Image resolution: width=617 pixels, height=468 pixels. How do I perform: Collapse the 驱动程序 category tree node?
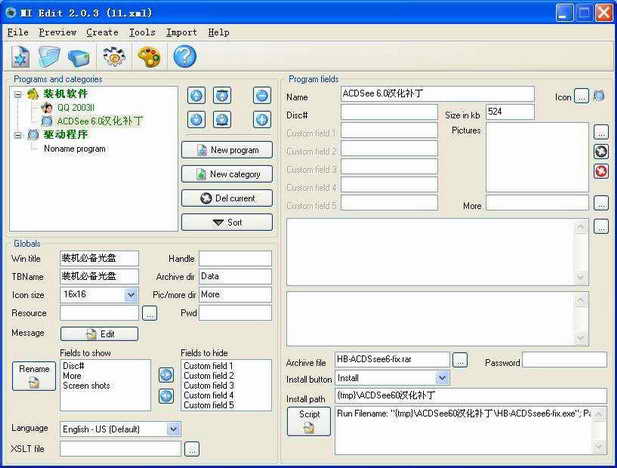pyautogui.click(x=19, y=135)
